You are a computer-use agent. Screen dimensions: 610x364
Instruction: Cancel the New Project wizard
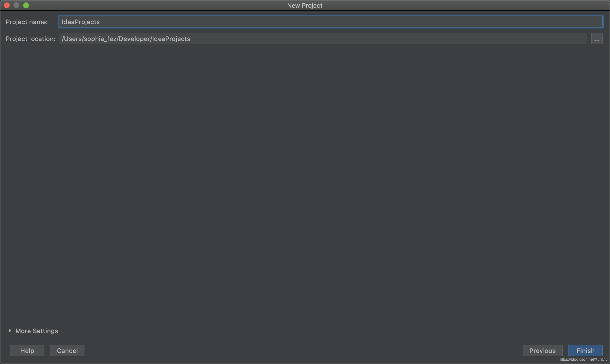click(67, 351)
